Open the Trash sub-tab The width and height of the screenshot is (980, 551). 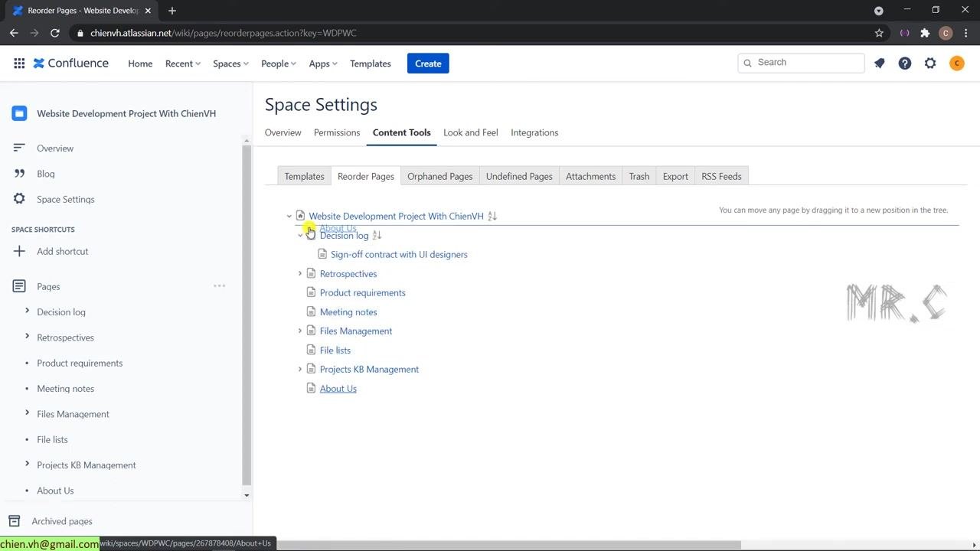click(639, 176)
